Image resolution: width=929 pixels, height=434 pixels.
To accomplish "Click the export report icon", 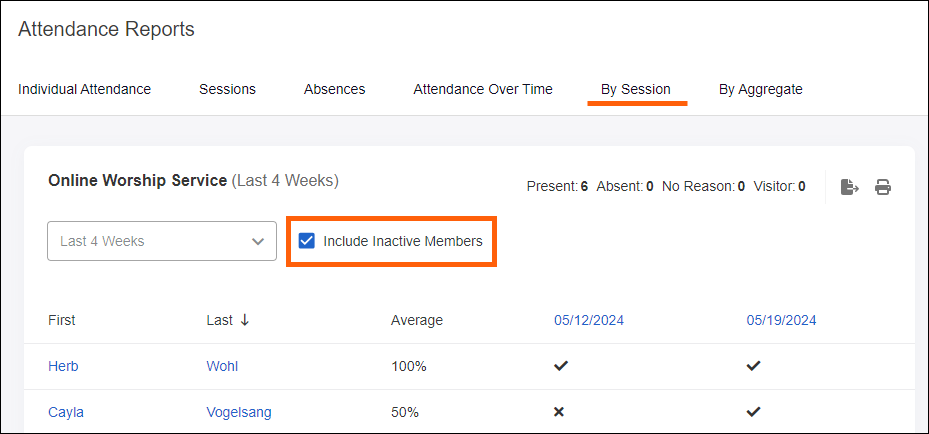I will click(849, 187).
